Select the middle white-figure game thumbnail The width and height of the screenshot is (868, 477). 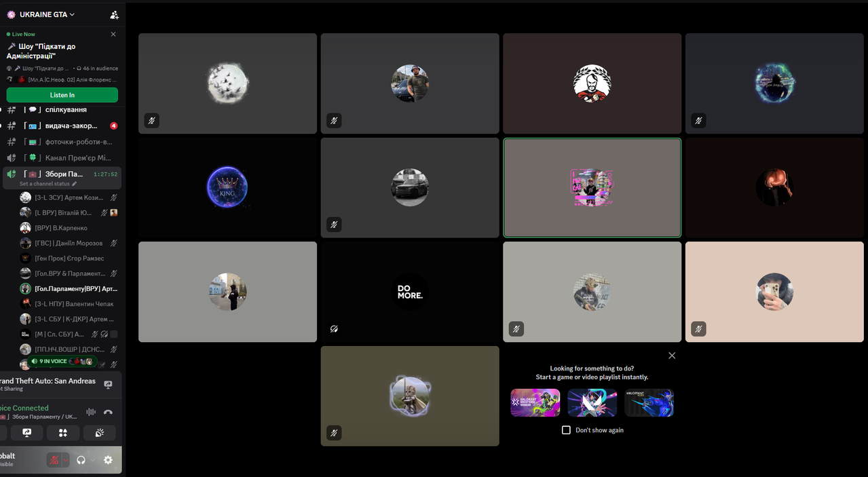pos(592,402)
